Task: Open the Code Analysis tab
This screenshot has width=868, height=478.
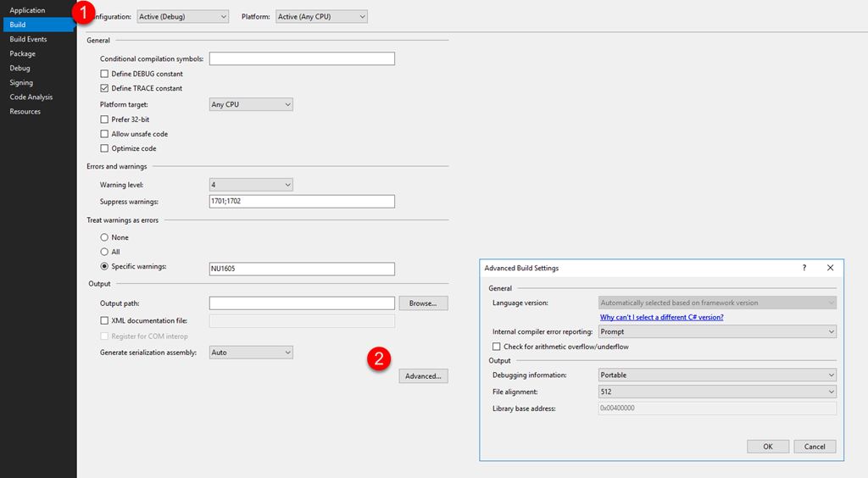Action: coord(31,97)
